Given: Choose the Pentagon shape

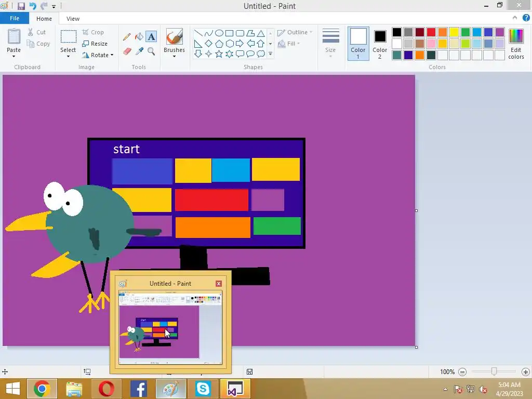Looking at the screenshot, I should tap(219, 44).
